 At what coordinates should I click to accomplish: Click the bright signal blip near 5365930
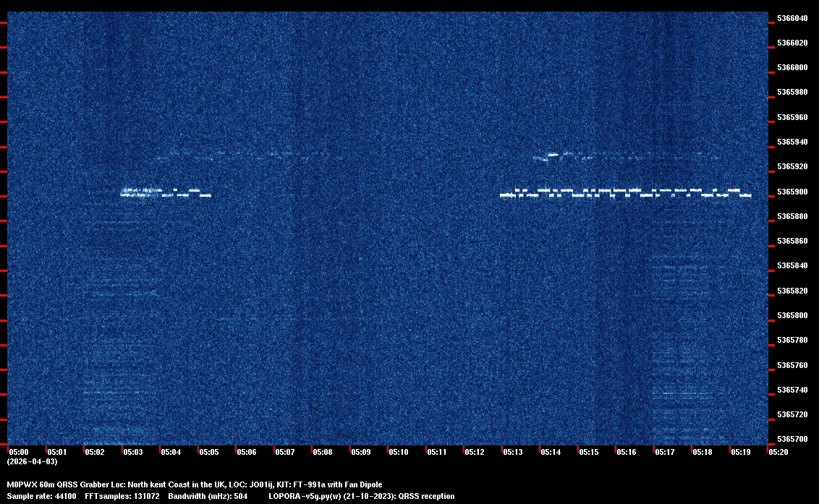tap(551, 155)
